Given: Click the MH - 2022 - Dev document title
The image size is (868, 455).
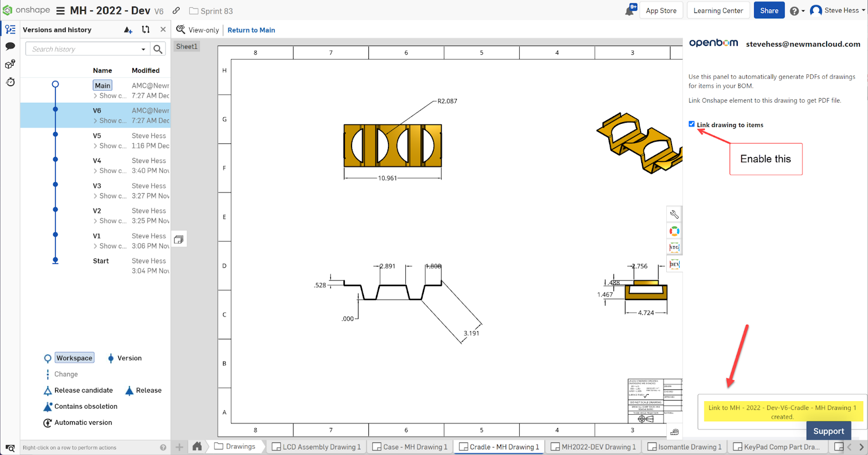Looking at the screenshot, I should [110, 10].
